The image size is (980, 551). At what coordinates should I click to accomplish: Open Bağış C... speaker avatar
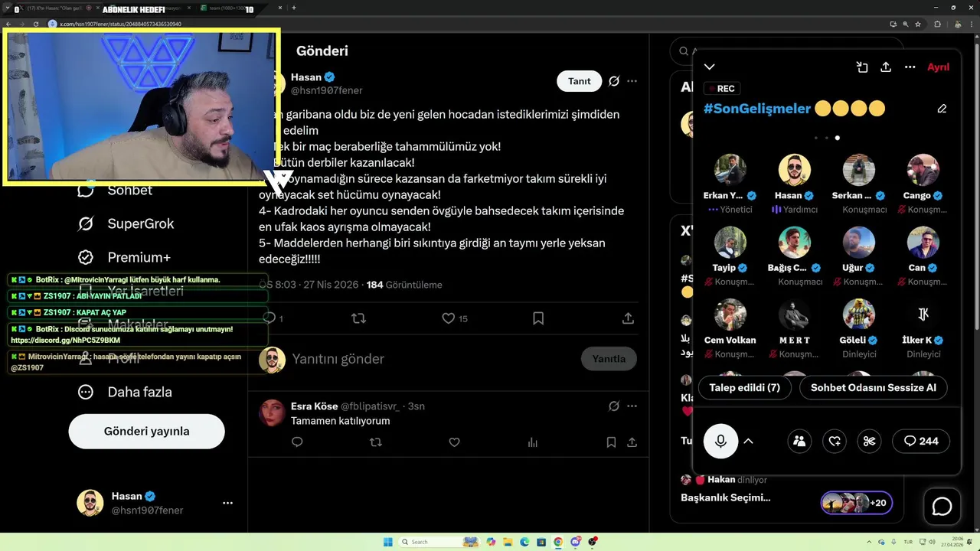tap(795, 242)
